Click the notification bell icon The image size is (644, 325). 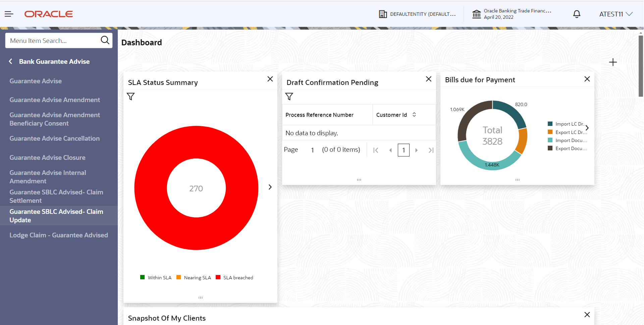tap(577, 14)
